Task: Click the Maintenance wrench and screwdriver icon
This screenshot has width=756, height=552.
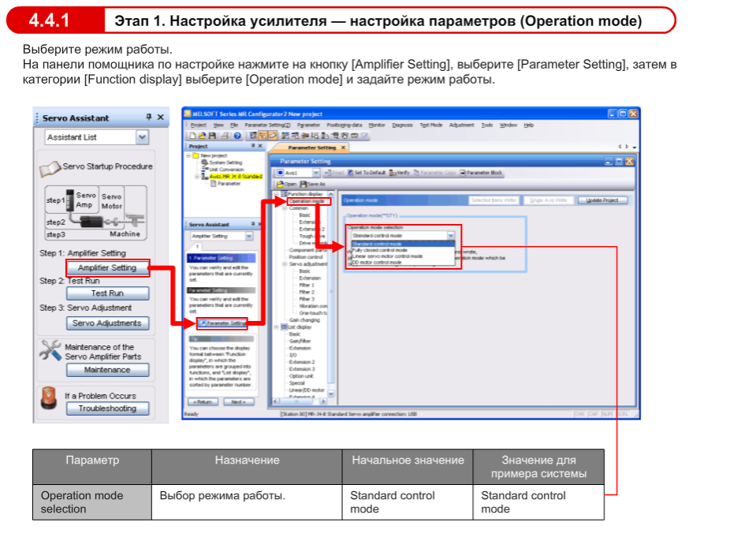Action: point(50,350)
